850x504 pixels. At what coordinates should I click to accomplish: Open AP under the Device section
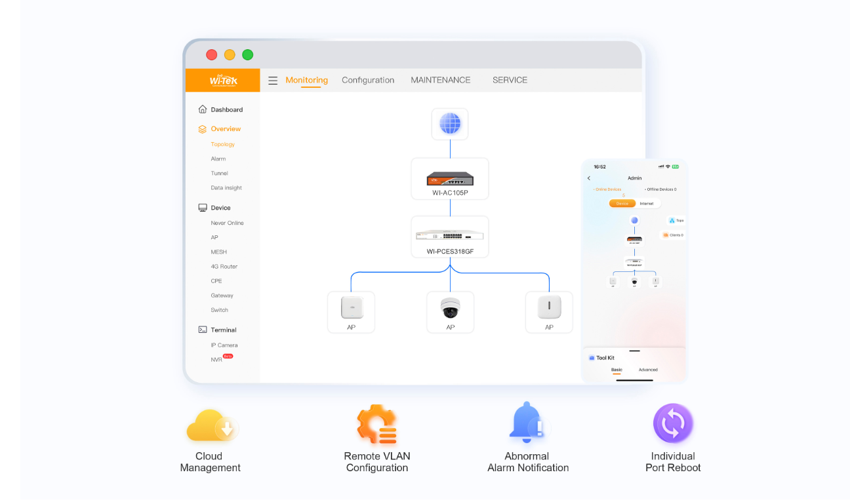tap(214, 237)
